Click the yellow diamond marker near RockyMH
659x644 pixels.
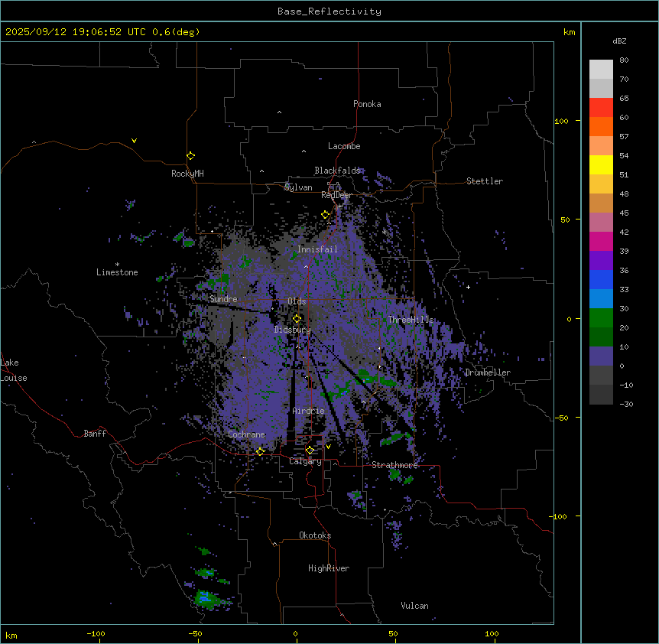190,155
